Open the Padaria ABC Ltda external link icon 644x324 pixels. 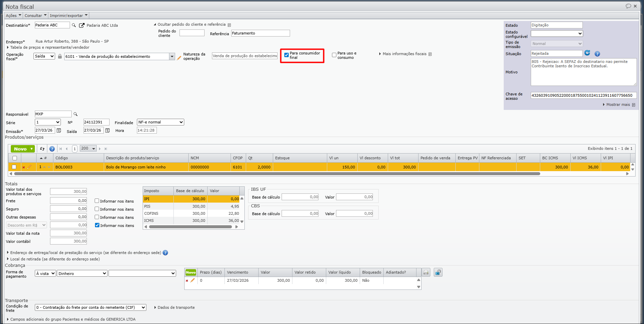[81, 25]
